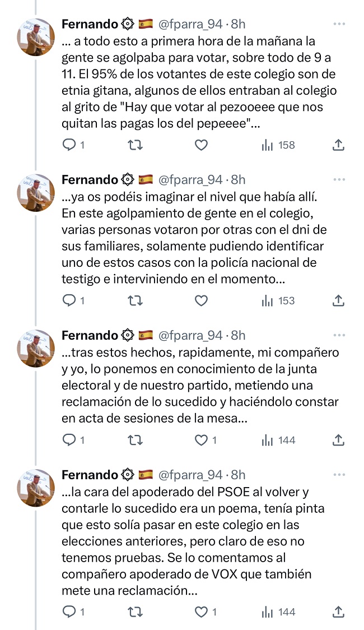Reply to the tweet about PSOE apoderado
This screenshot has width=364, height=630.
[x=69, y=612]
